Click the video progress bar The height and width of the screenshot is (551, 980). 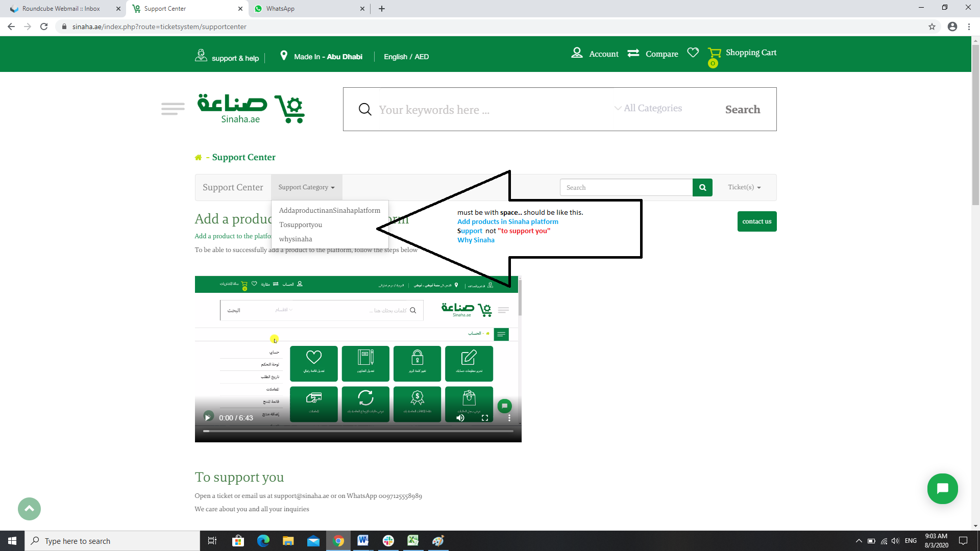point(358,431)
